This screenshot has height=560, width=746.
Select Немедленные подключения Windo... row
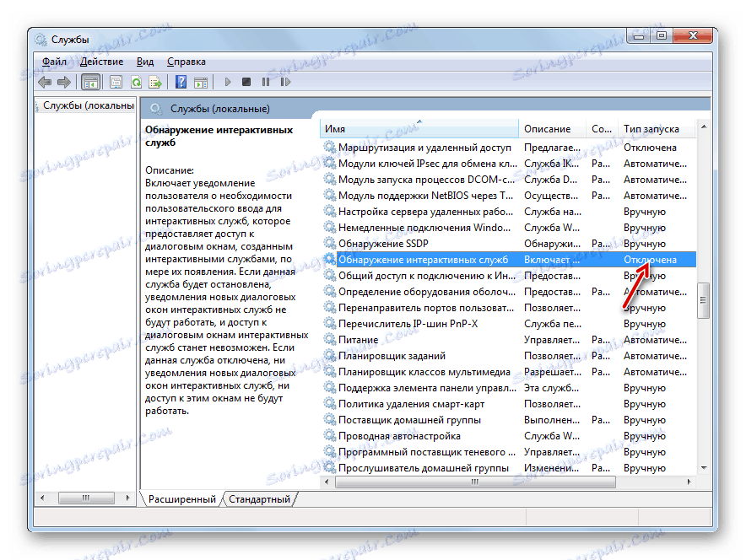click(508, 227)
